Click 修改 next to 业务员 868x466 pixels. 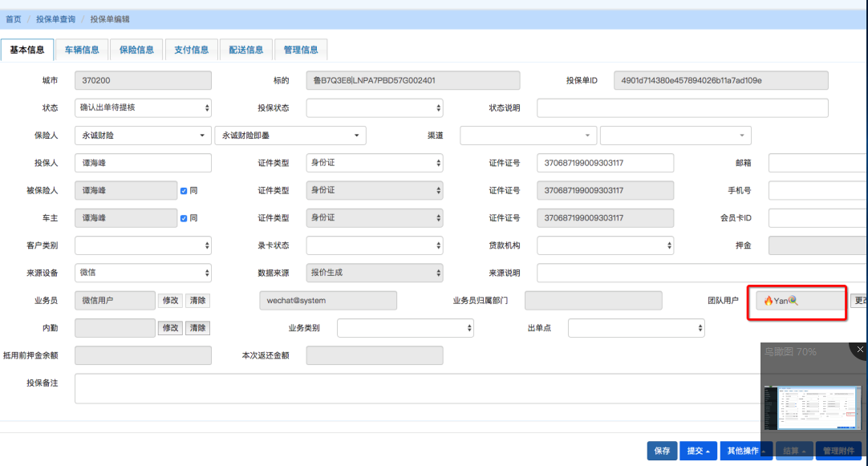coord(171,301)
